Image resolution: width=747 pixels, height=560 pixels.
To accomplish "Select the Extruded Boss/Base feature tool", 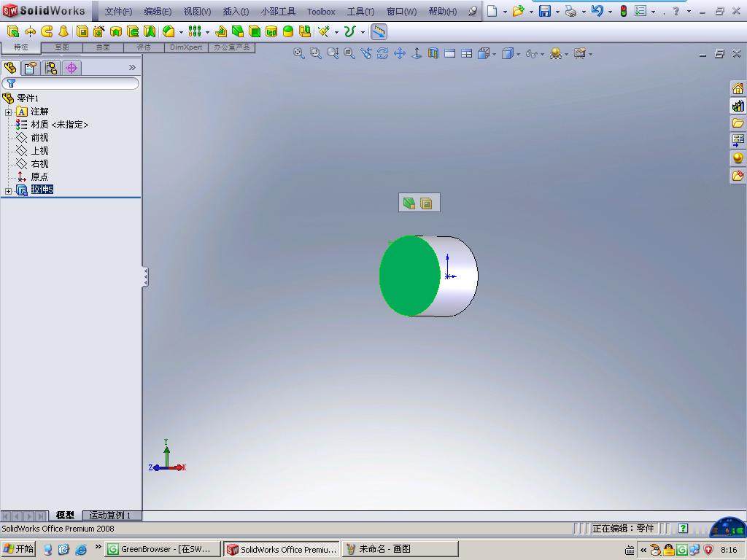I will [13, 32].
